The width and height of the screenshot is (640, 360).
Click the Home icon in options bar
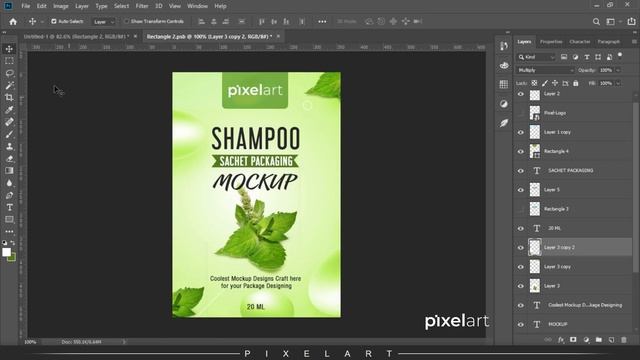(x=13, y=22)
